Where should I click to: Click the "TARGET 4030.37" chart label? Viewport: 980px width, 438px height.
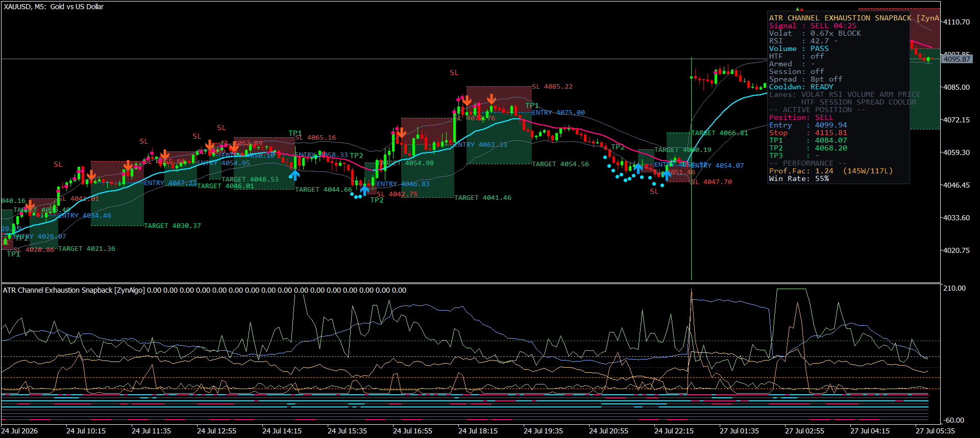click(x=173, y=226)
